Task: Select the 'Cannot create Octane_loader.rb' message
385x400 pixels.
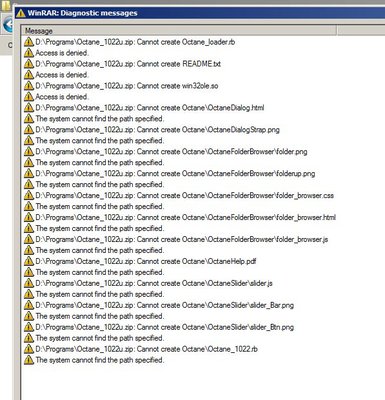Action: click(x=135, y=42)
